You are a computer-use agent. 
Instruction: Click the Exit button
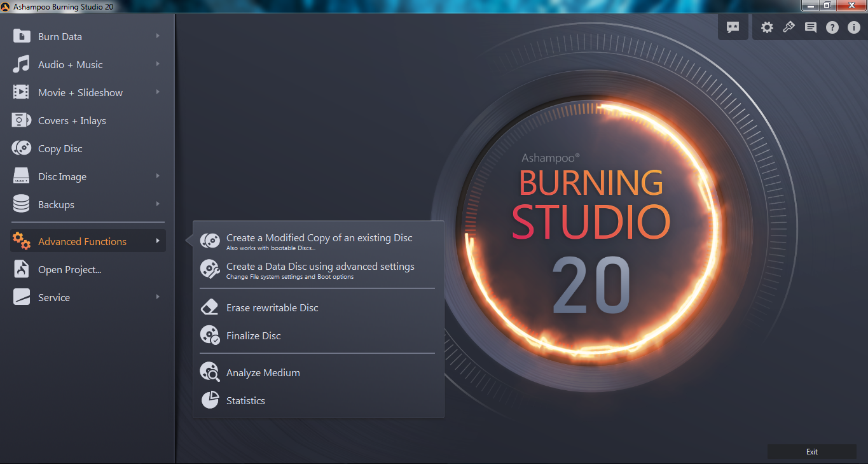(x=812, y=451)
